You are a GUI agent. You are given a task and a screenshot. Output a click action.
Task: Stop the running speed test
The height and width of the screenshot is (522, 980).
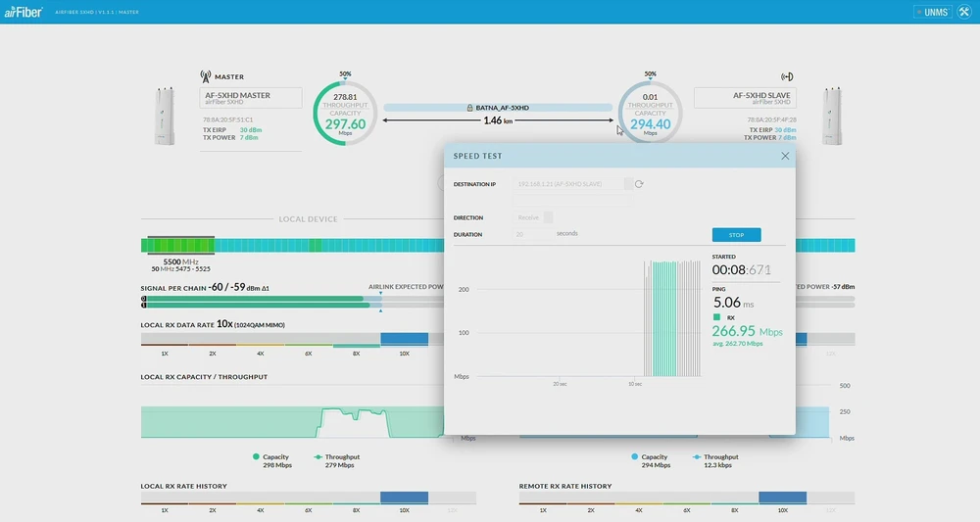click(736, 235)
